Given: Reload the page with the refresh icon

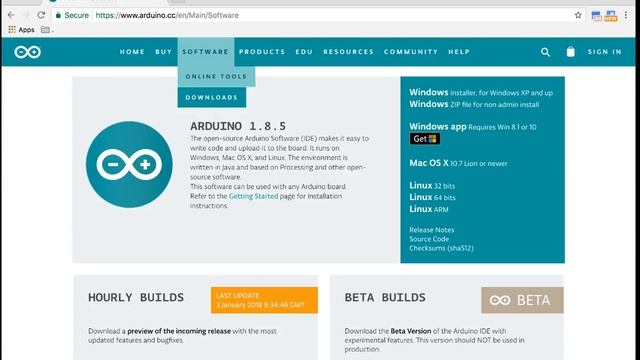Looking at the screenshot, I should click(41, 15).
